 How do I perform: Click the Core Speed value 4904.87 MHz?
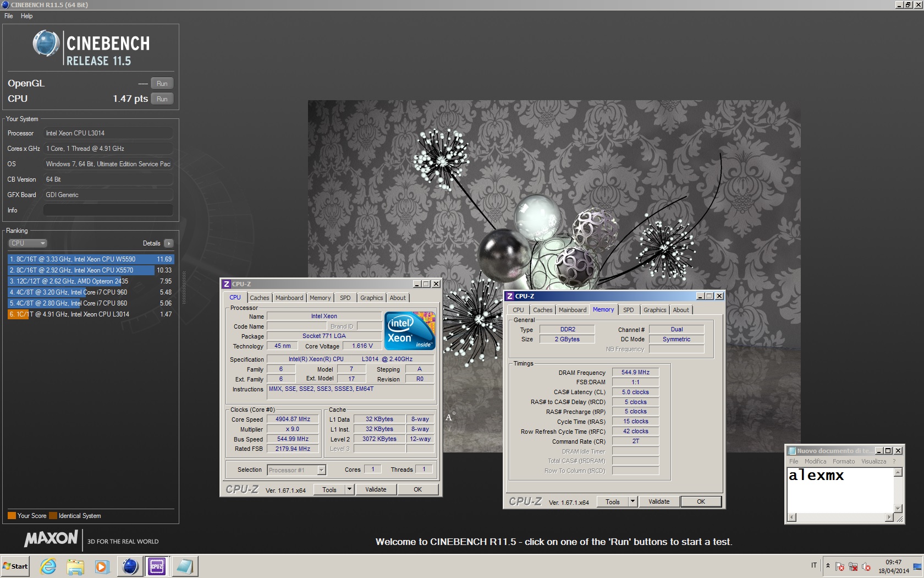pyautogui.click(x=293, y=419)
